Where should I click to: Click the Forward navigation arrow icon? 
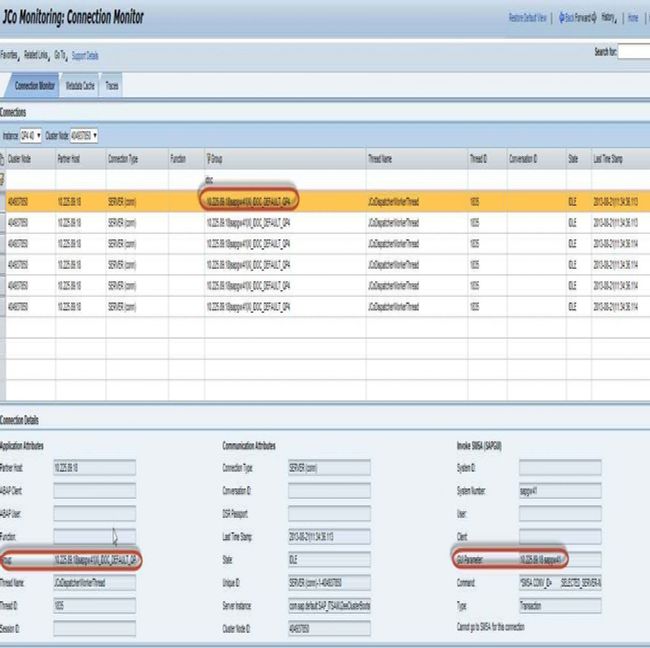tap(594, 17)
